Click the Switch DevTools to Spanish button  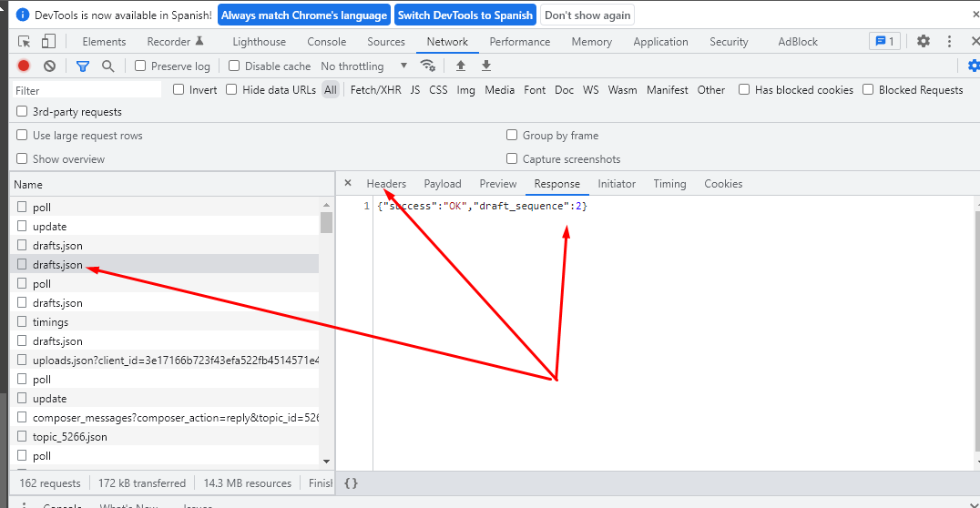point(465,15)
